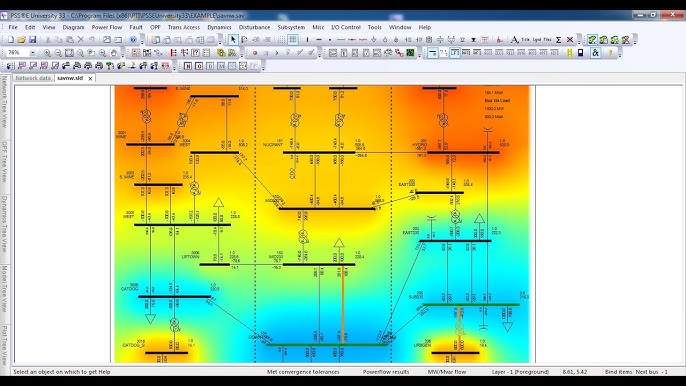Open the Model Tree View side tab
Viewport: 686px width, 386px height.
click(x=4, y=288)
